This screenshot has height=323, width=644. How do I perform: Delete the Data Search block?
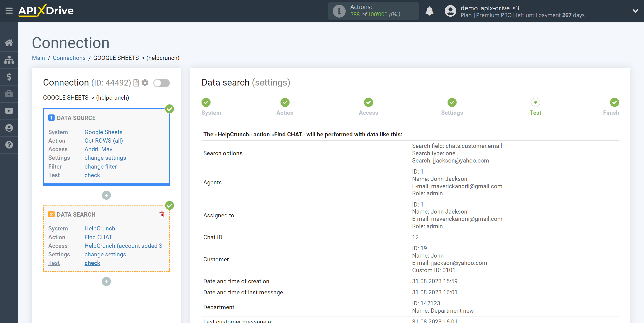point(162,215)
